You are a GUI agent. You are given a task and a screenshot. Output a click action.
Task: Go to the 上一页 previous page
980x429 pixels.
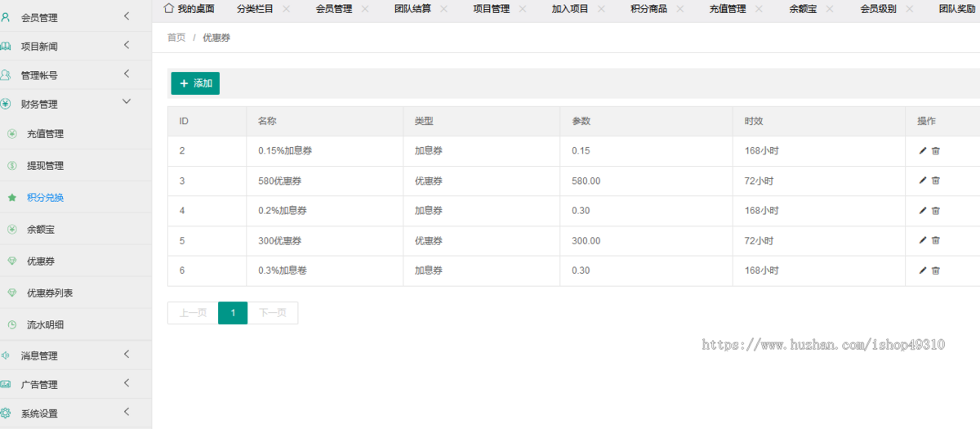[x=193, y=313]
